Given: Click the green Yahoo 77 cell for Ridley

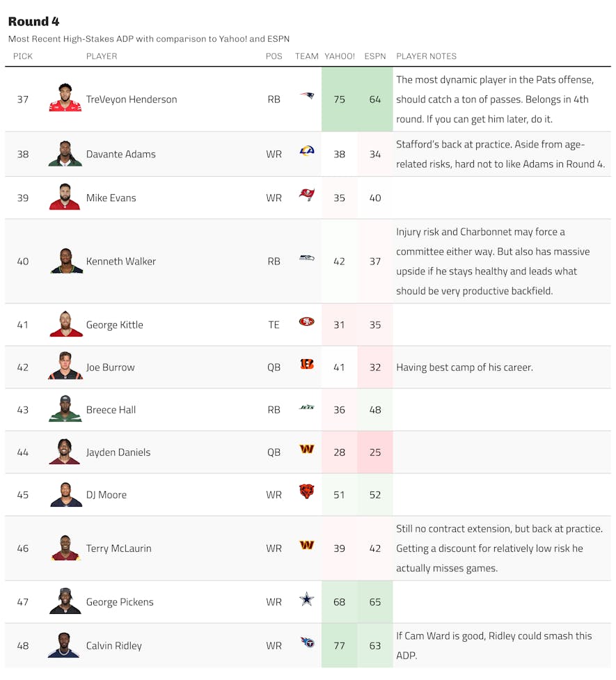Looking at the screenshot, I should (x=339, y=645).
